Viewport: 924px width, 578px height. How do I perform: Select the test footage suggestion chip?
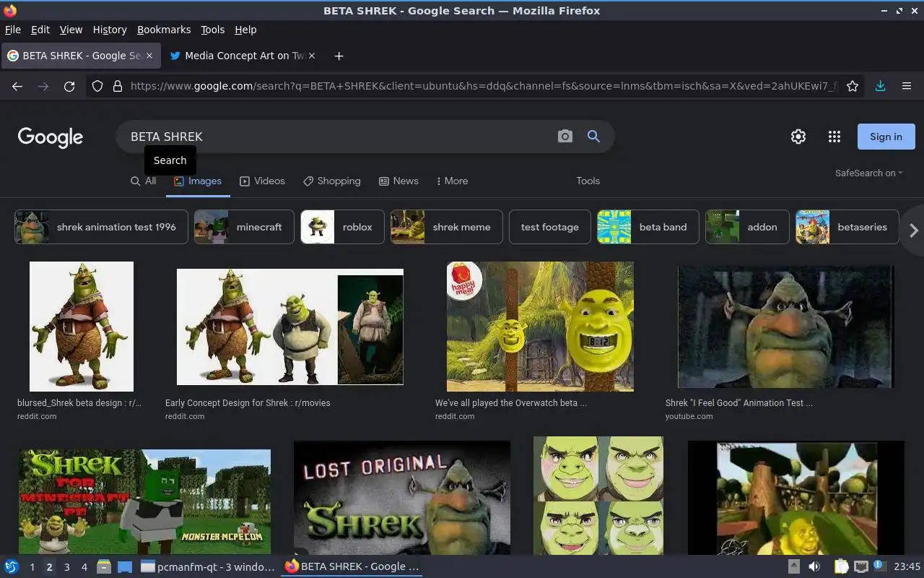[x=550, y=227]
